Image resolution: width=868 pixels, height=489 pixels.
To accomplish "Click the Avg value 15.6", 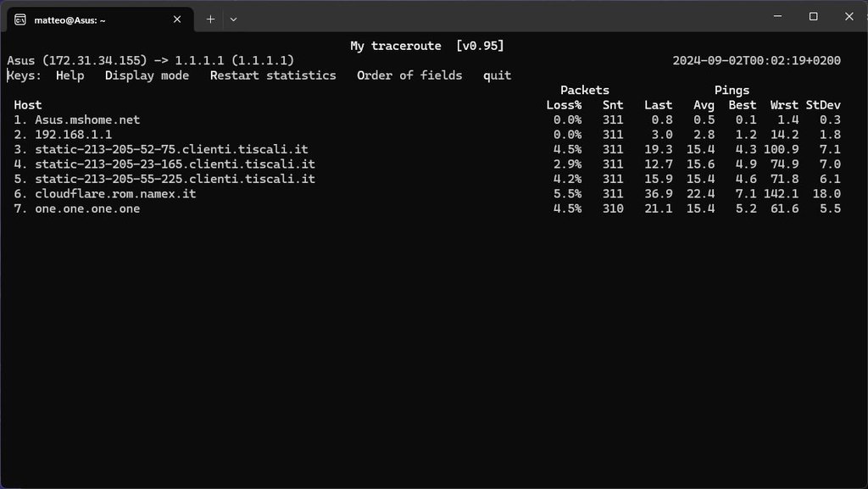I will (x=700, y=164).
